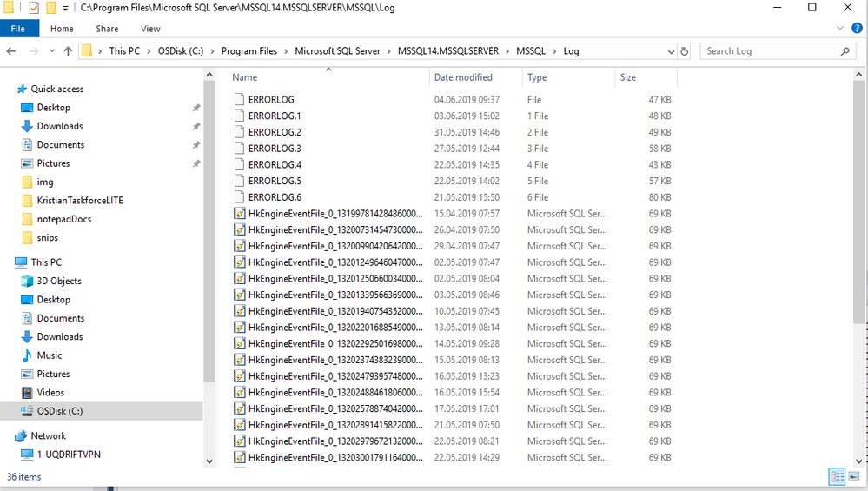
Task: Click OSDisk (C:) in the breadcrumb
Action: click(181, 51)
